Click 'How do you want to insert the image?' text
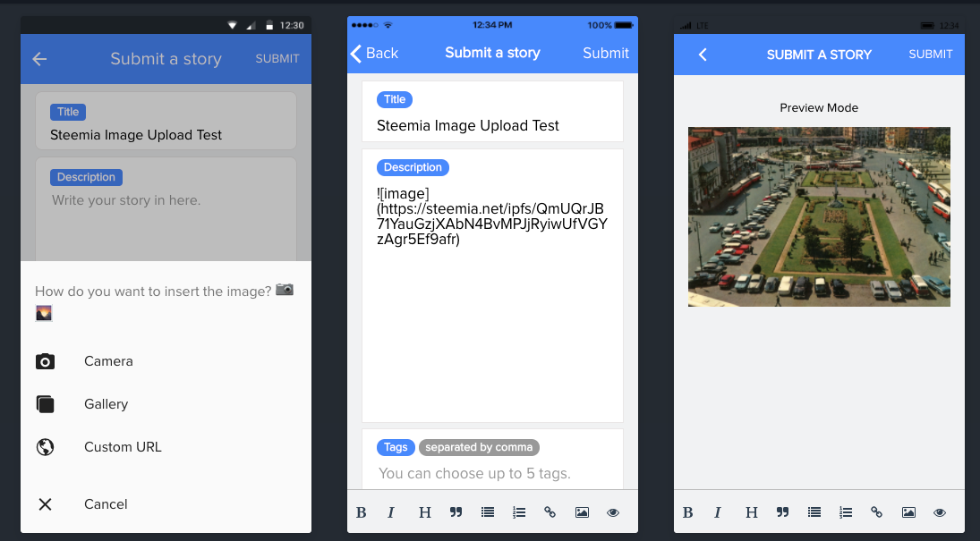Screen dimensions: 980x541 pos(153,292)
